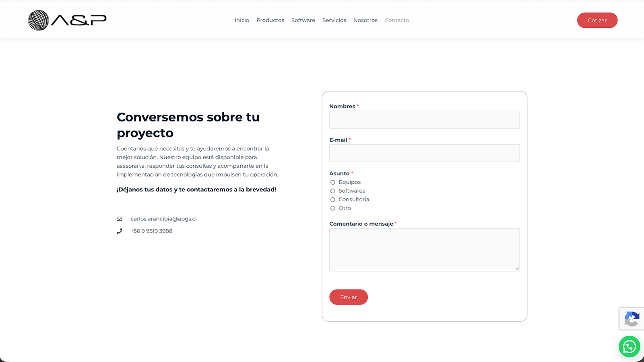Open the Nosotros menu item

point(365,20)
